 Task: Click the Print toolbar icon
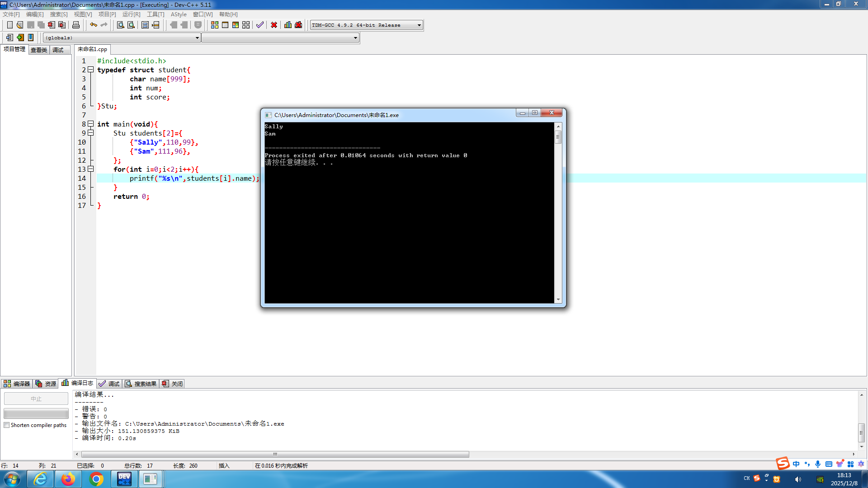click(76, 25)
